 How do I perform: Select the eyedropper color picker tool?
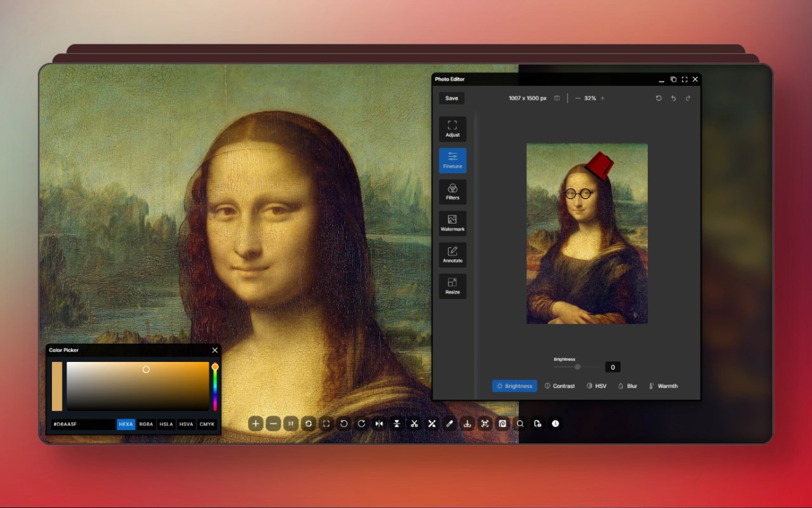(x=450, y=424)
